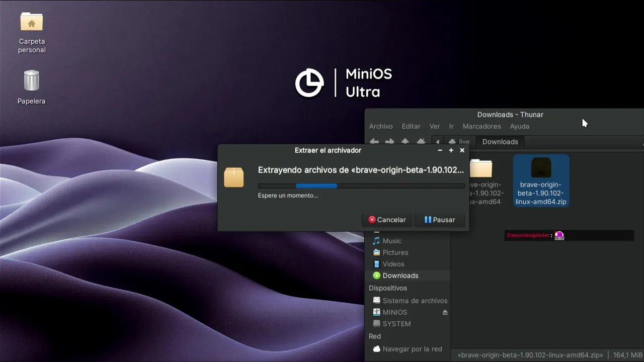Viewport: 644px width, 362px height.
Task: Click the Extraer el archivador title bar
Action: pyautogui.click(x=328, y=150)
